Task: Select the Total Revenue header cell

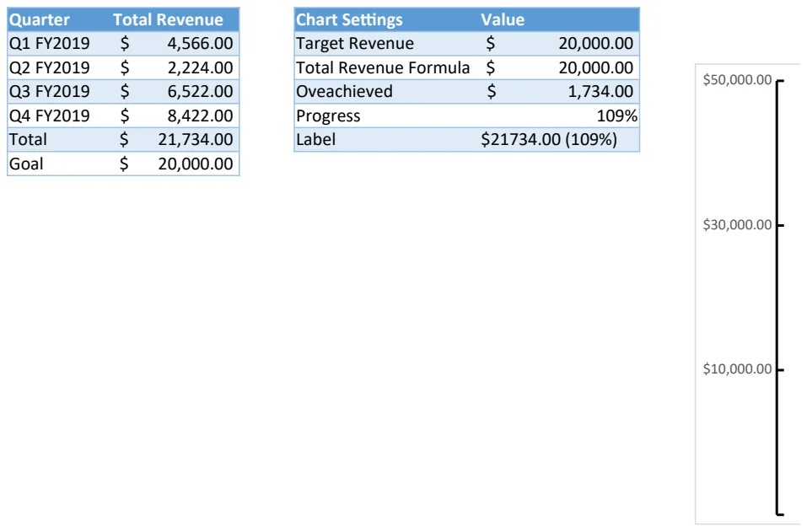Action: click(175, 19)
